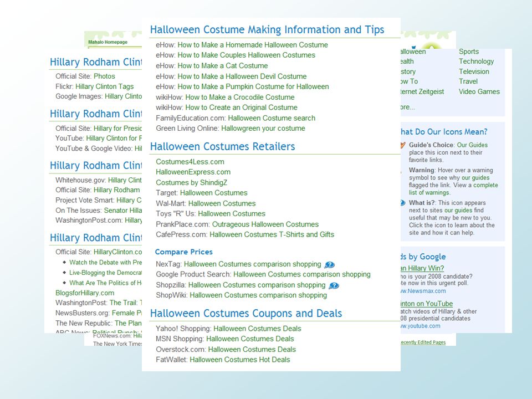Open YouTube 'Hillary Clinton for' link
The height and width of the screenshot is (399, 532).
tap(114, 138)
